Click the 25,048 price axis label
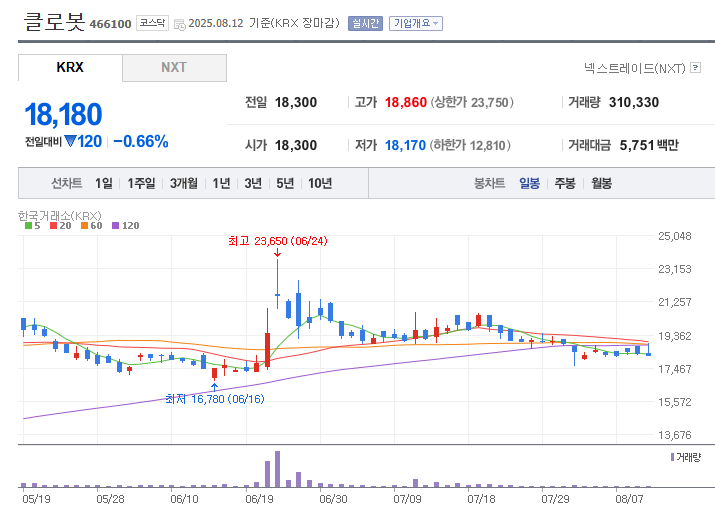This screenshot has height=527, width=715. (x=674, y=236)
